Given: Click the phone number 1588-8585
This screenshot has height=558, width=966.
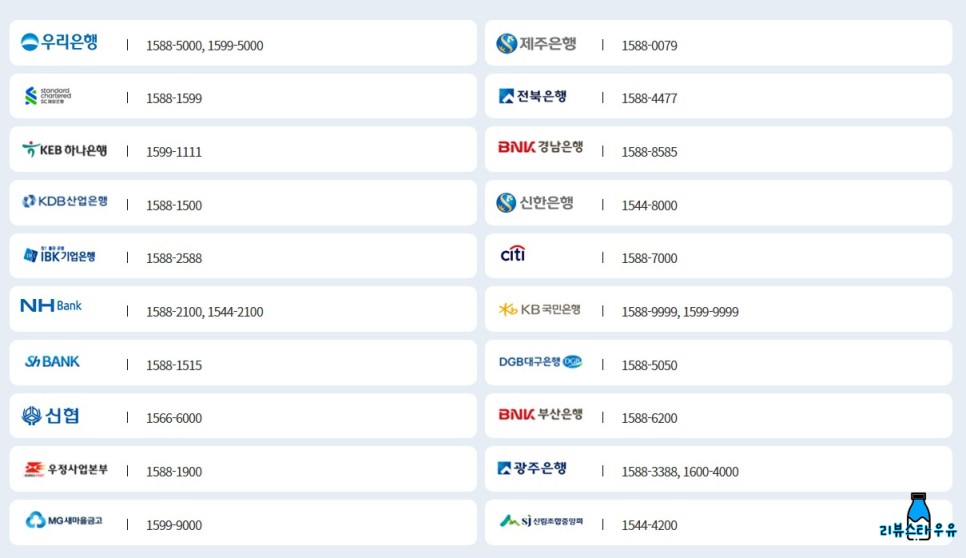Looking at the screenshot, I should (649, 152).
